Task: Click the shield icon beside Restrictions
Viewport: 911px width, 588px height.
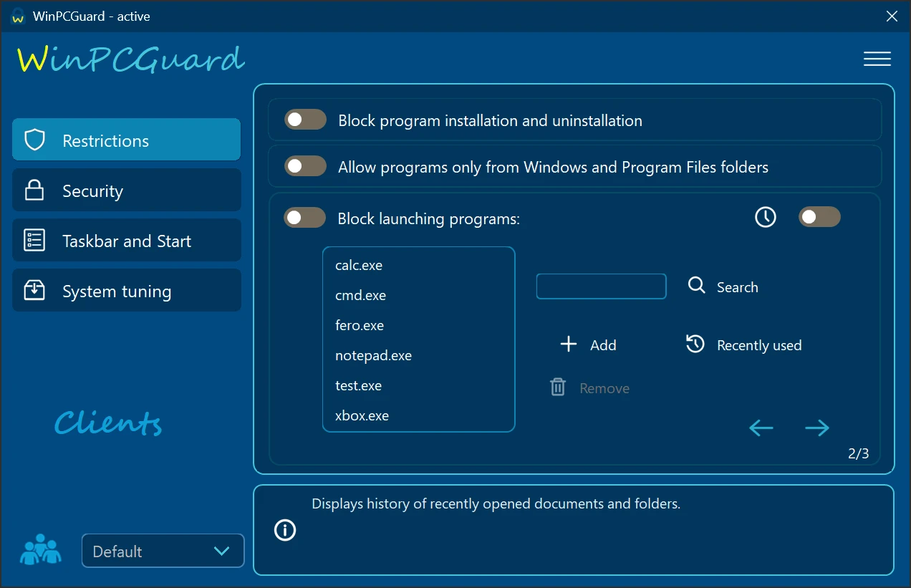Action: (x=34, y=140)
